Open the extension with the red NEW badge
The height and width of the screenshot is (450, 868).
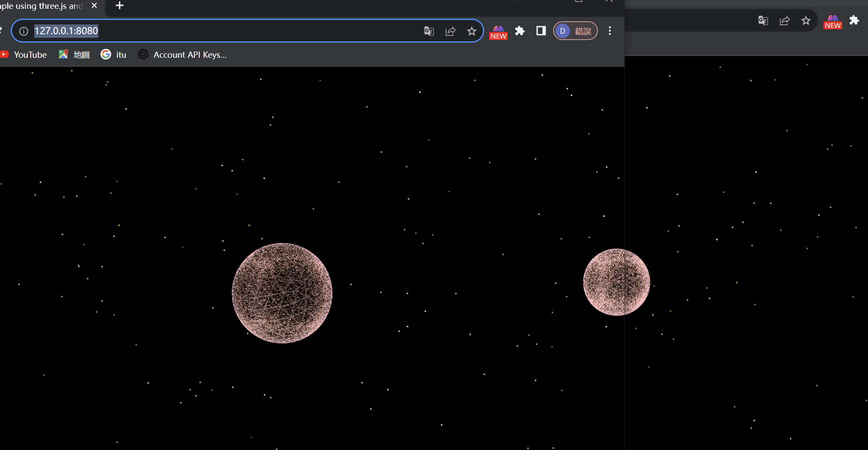tap(498, 31)
